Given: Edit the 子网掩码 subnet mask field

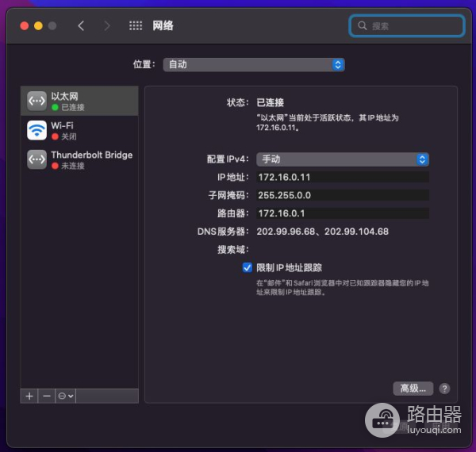Looking at the screenshot, I should (343, 195).
